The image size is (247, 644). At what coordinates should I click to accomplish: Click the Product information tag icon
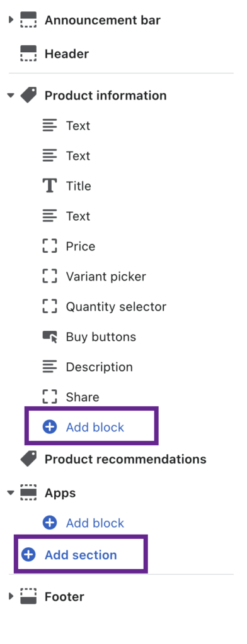click(28, 96)
